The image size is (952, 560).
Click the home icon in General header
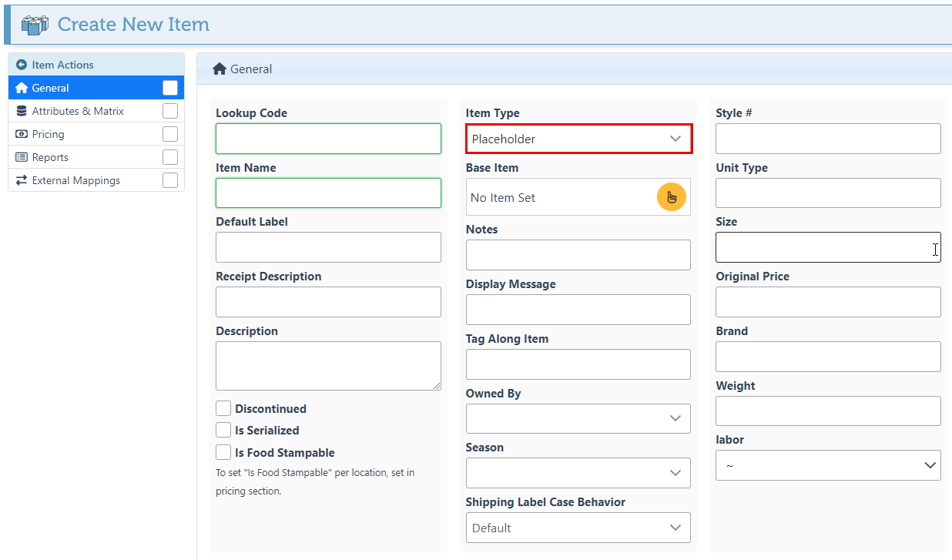pyautogui.click(x=220, y=69)
